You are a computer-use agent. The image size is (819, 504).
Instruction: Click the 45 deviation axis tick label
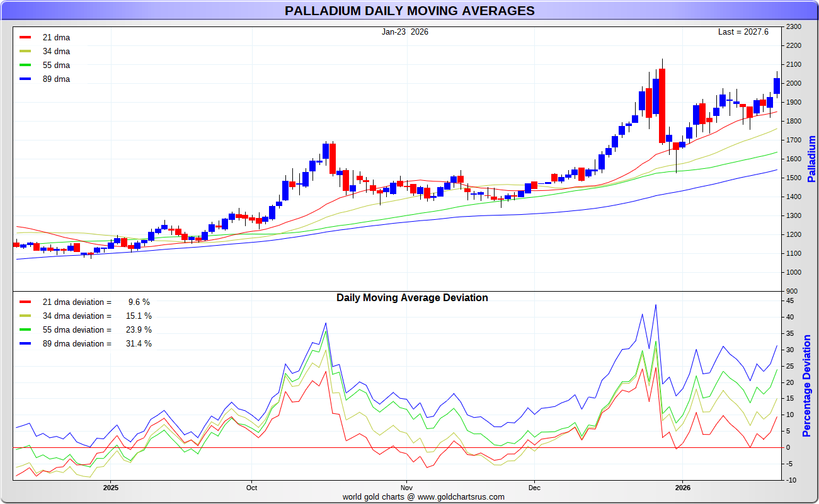coord(789,301)
